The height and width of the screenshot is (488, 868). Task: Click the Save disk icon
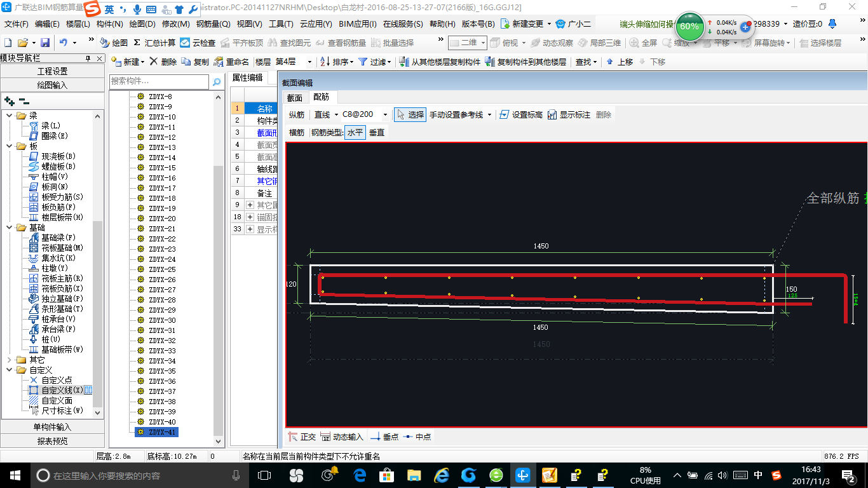click(x=45, y=43)
